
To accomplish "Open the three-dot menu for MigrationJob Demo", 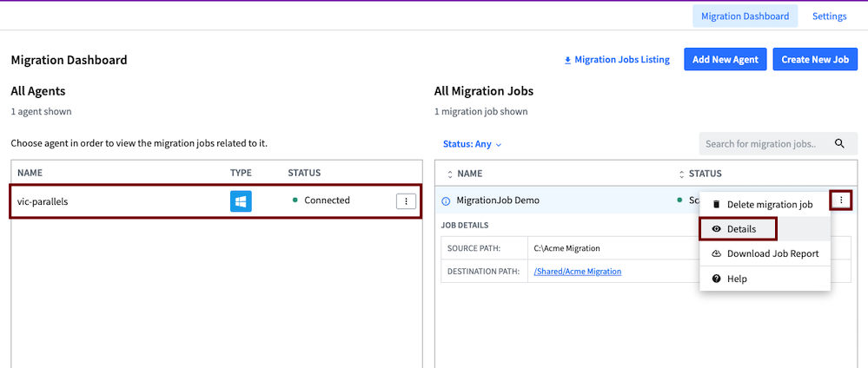I will pos(841,200).
